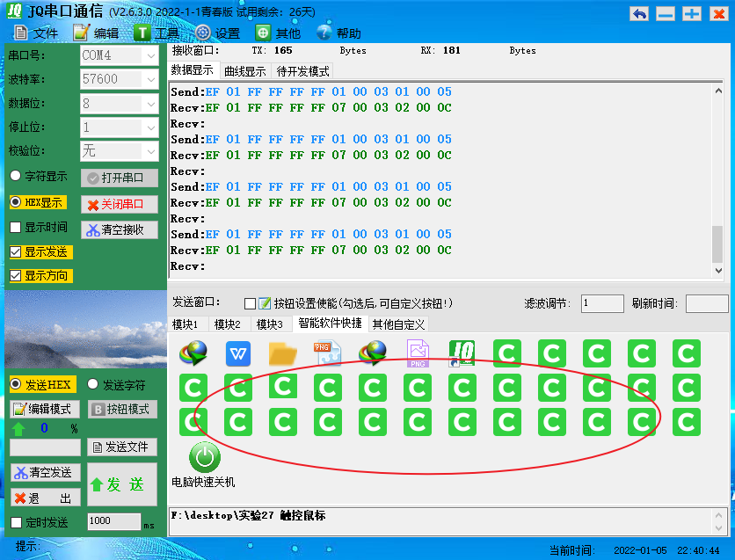
Task: Open the yellow folder shortcut
Action: pos(282,353)
